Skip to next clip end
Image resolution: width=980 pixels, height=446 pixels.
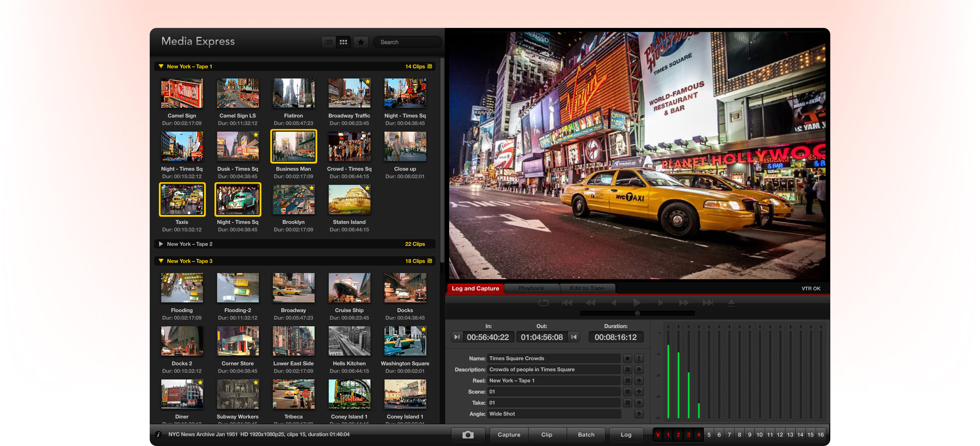(x=708, y=303)
